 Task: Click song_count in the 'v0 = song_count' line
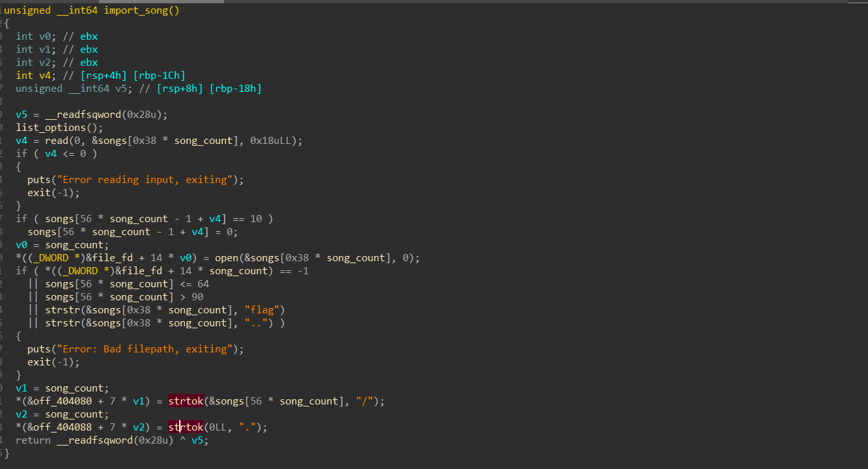74,245
